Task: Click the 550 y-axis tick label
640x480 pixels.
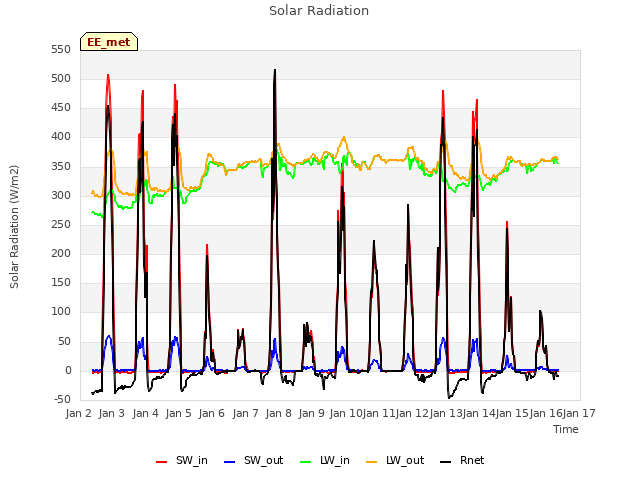Action: pyautogui.click(x=61, y=49)
